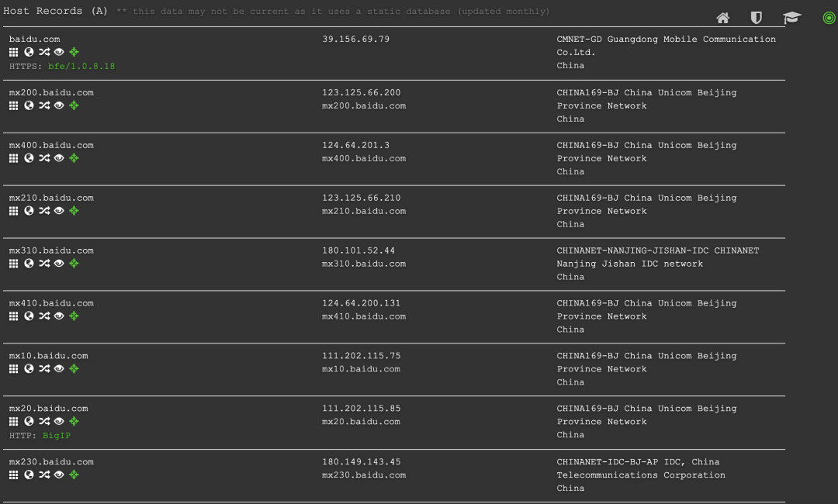This screenshot has width=838, height=504.
Task: Click shuffle trace icon under mx230.baidu.com
Action: tap(43, 475)
